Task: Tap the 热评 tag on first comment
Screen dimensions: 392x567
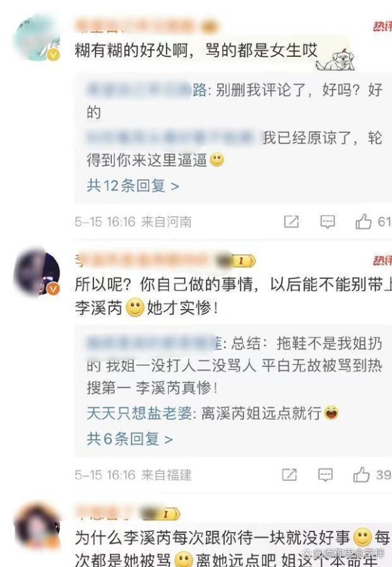Action: click(383, 26)
